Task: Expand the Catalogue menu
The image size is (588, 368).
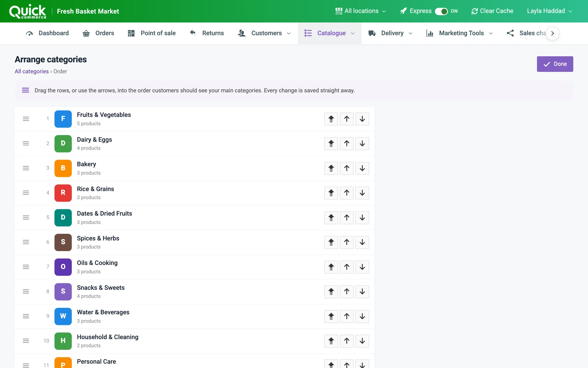Action: (329, 33)
